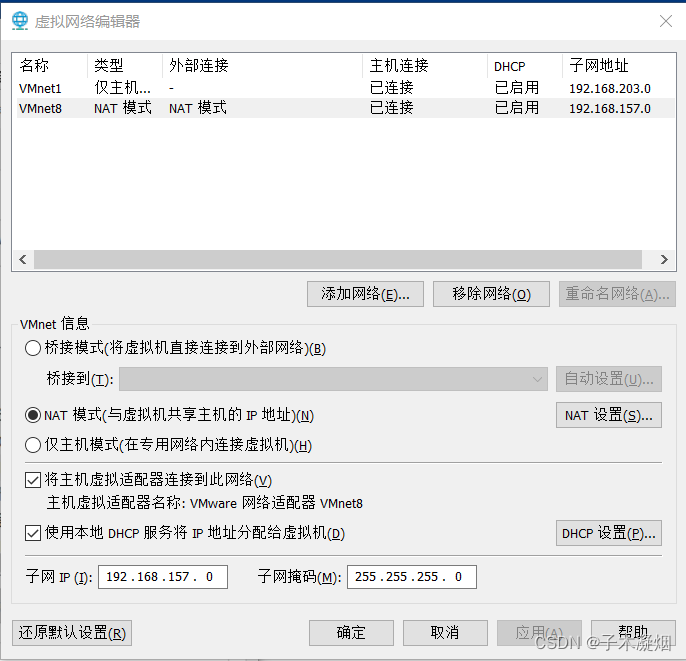
Task: Select the NAT 模式 radio button
Action: coord(33,415)
